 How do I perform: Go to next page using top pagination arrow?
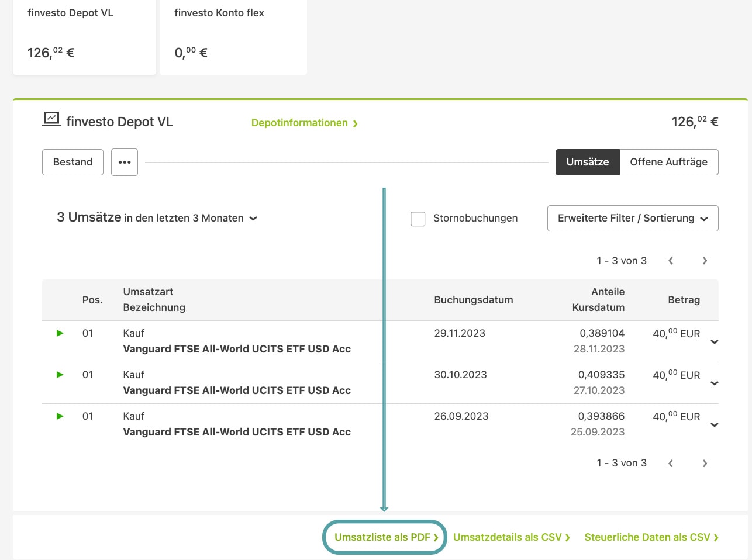[x=705, y=261]
